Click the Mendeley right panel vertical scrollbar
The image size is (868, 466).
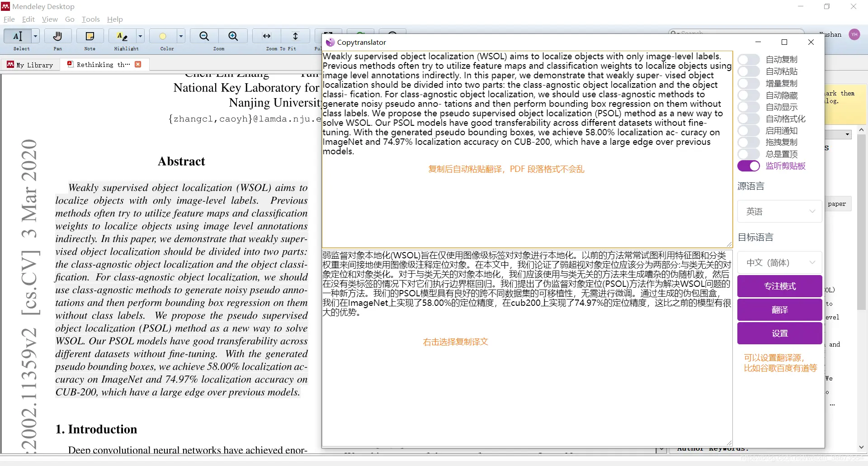pos(862,222)
